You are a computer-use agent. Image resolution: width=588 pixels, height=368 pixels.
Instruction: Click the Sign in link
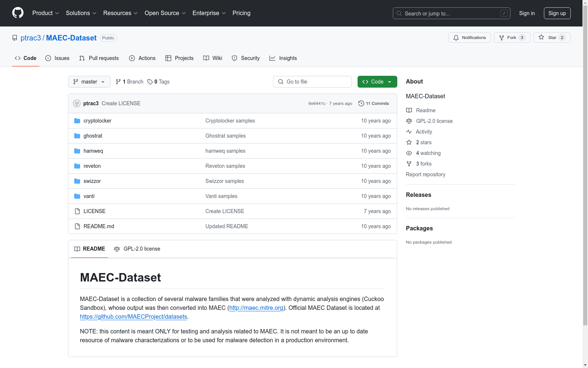(x=527, y=13)
